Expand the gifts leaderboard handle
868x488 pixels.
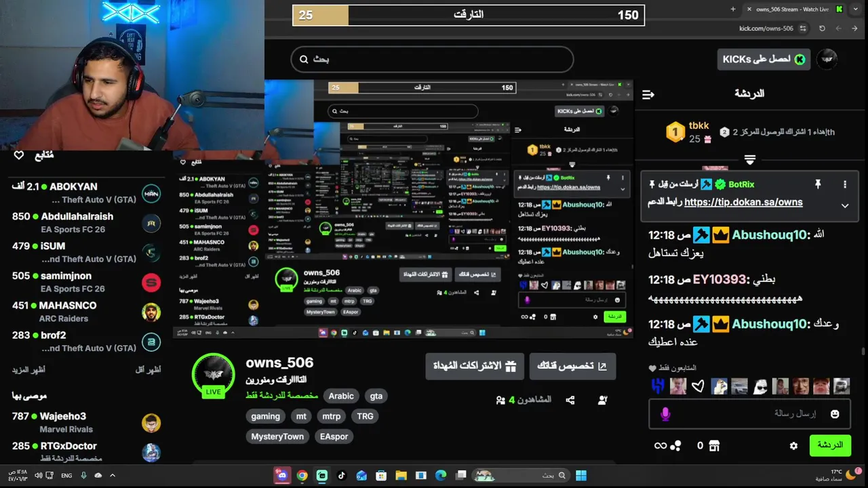click(749, 160)
